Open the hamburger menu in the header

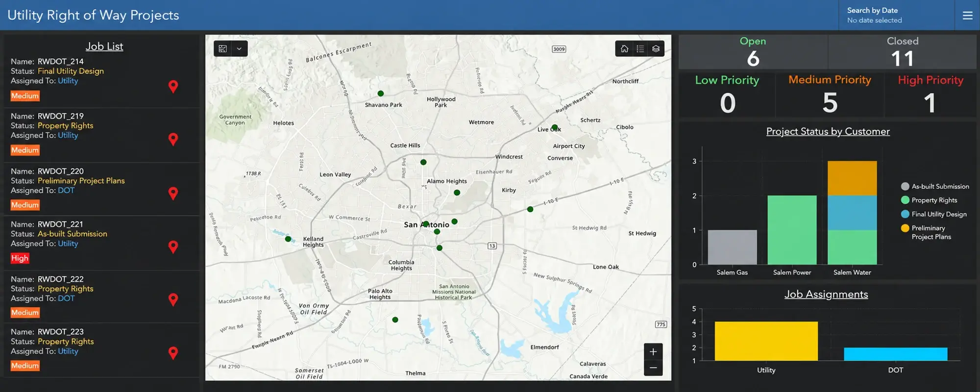pyautogui.click(x=967, y=15)
